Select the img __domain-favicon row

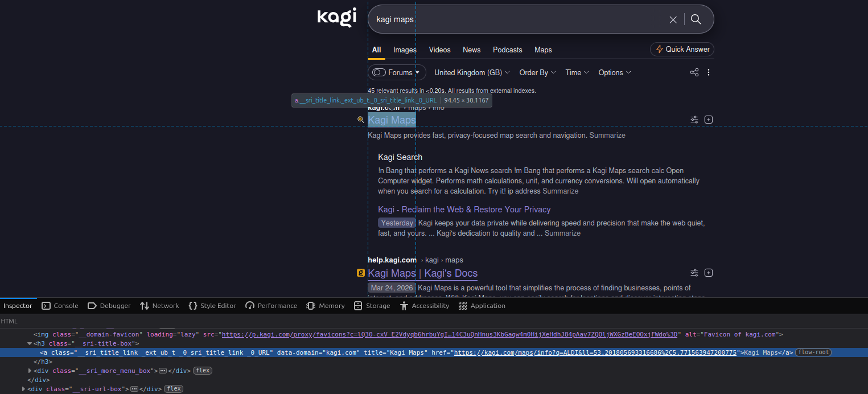click(434, 334)
